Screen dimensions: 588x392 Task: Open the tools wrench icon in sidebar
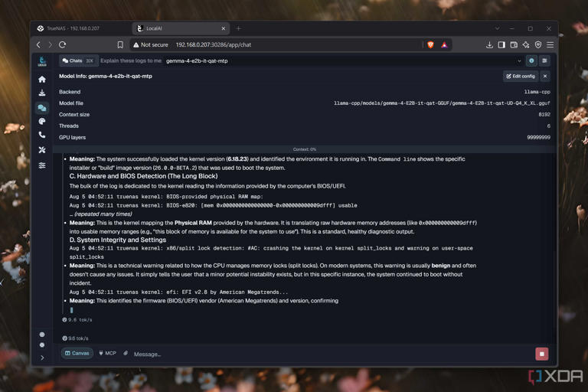tap(42, 149)
